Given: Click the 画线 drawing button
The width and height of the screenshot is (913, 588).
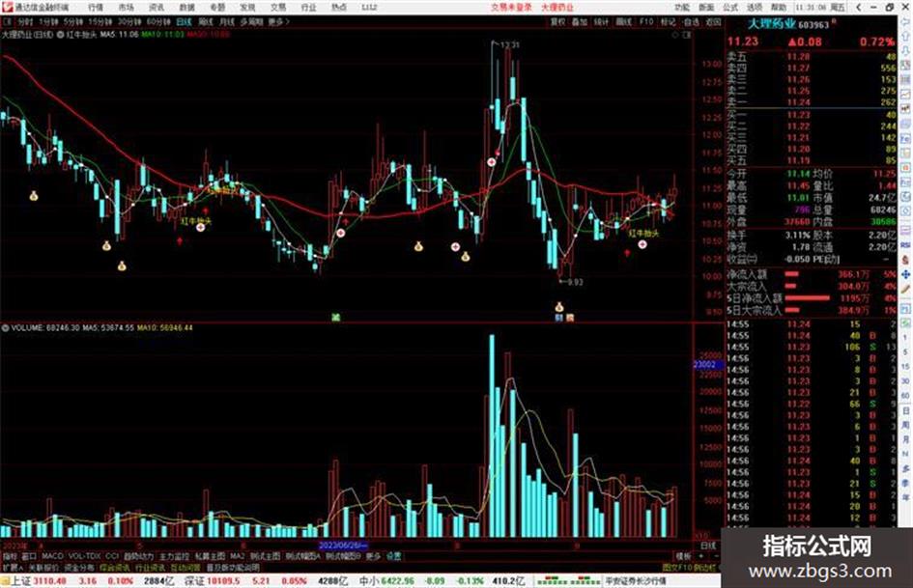Looking at the screenshot, I should pyautogui.click(x=623, y=21).
